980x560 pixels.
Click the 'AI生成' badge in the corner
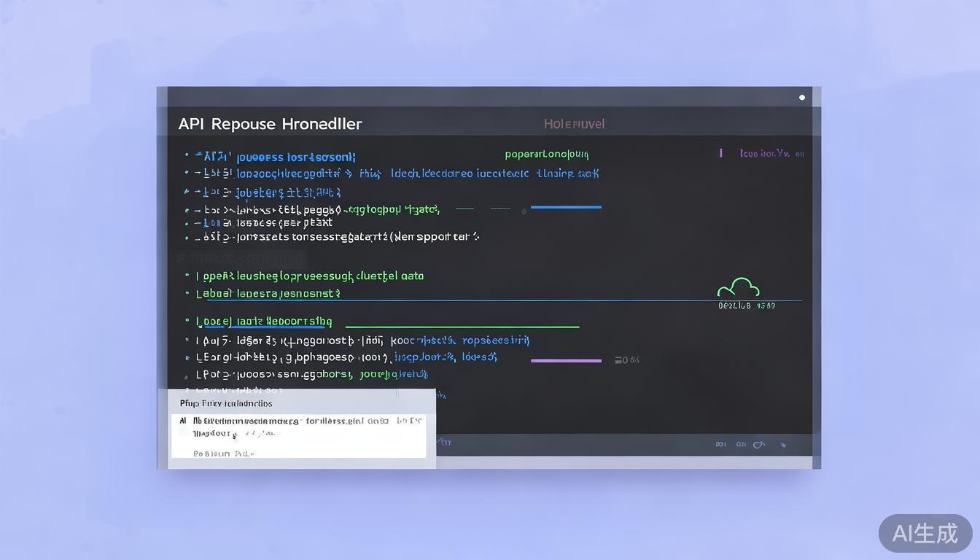click(925, 533)
